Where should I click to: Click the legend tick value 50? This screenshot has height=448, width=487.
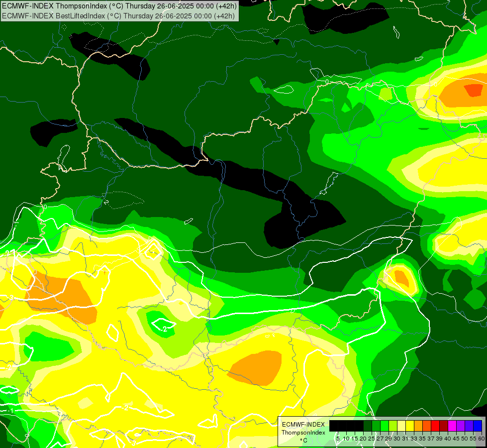[x=465, y=439]
